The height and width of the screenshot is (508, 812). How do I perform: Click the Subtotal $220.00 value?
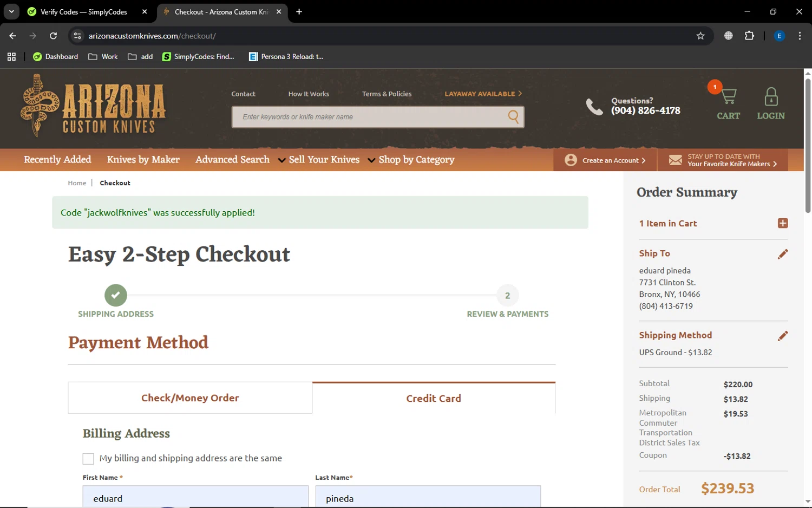coord(738,385)
